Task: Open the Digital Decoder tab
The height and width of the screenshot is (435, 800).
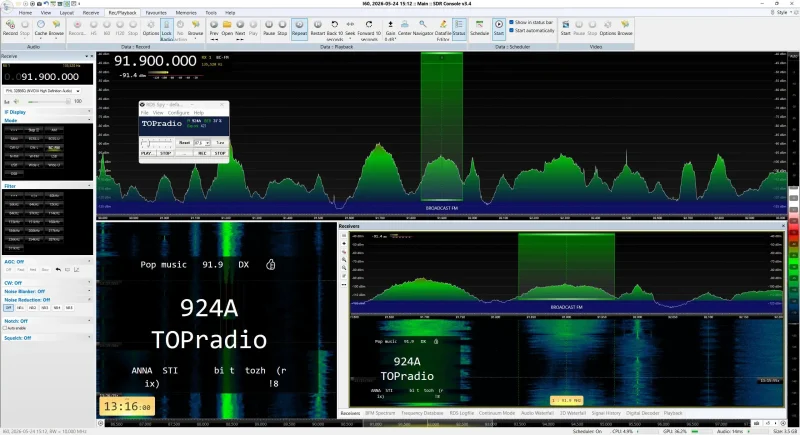Action: [x=643, y=413]
